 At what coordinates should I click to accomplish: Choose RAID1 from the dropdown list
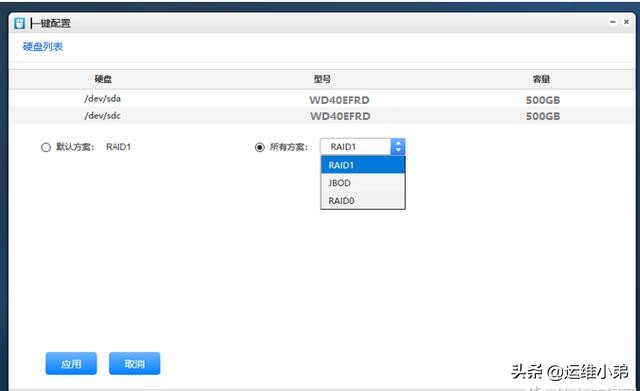[x=363, y=165]
